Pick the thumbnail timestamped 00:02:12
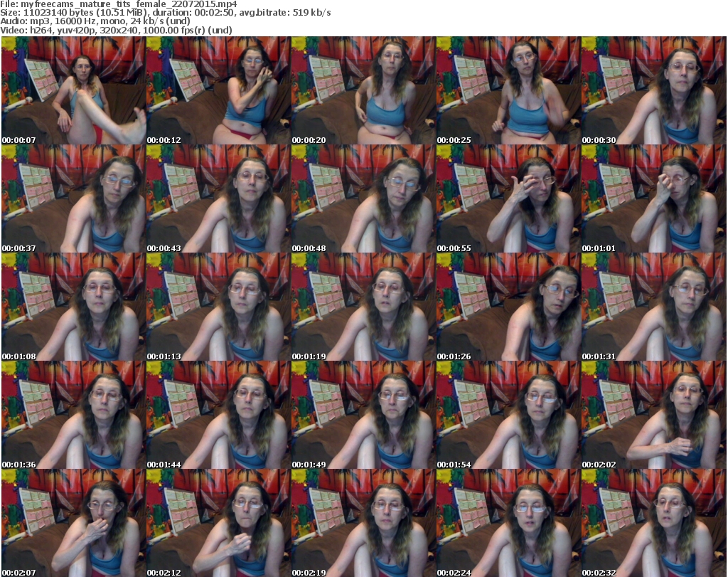This screenshot has height=577, width=728. pos(218,523)
